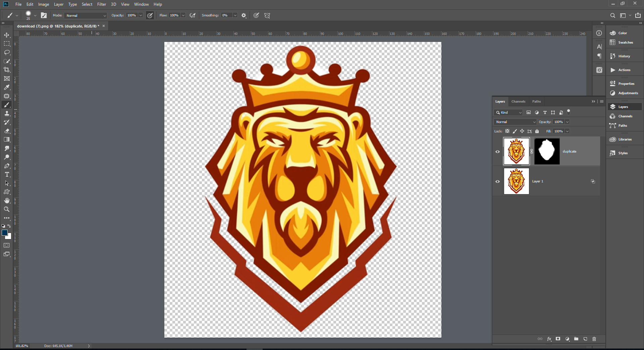The image size is (644, 350).
Task: Select the Eyedropper tool
Action: pyautogui.click(x=7, y=87)
